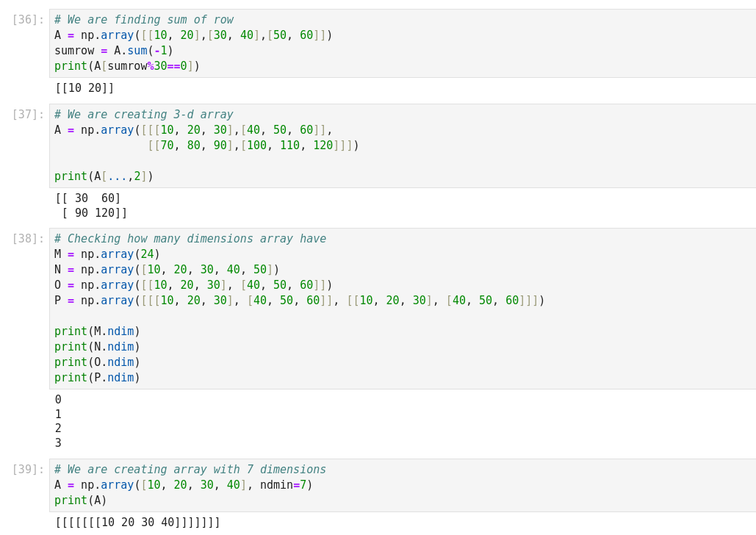Click the 'print(A)' line in cell 39
The image size is (756, 535).
pos(81,500)
